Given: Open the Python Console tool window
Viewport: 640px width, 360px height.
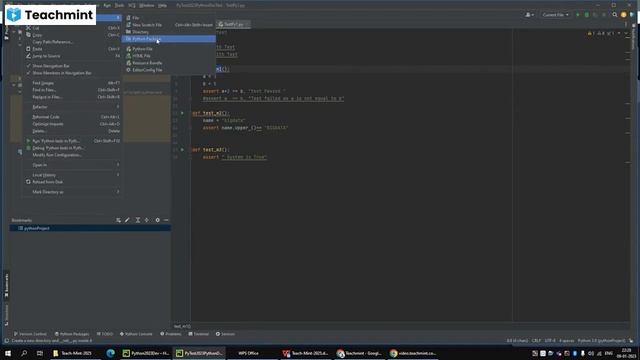Looking at the screenshot, I should (x=136, y=334).
